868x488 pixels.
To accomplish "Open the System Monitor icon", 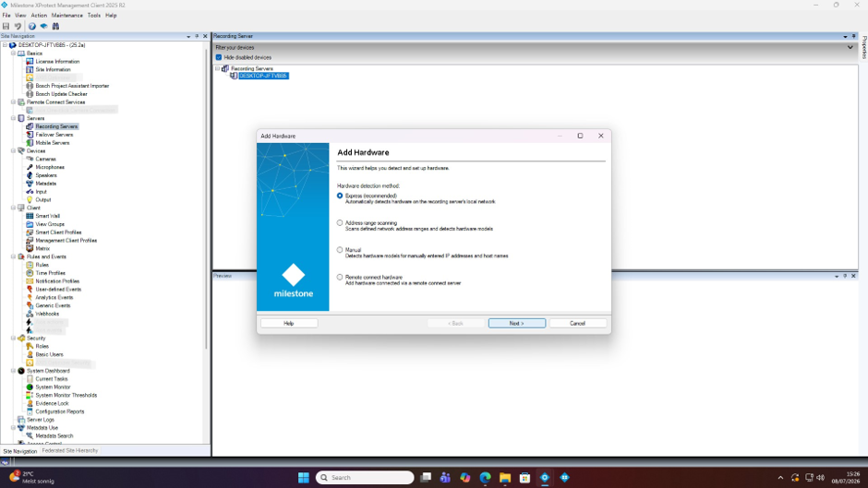I will pyautogui.click(x=30, y=387).
